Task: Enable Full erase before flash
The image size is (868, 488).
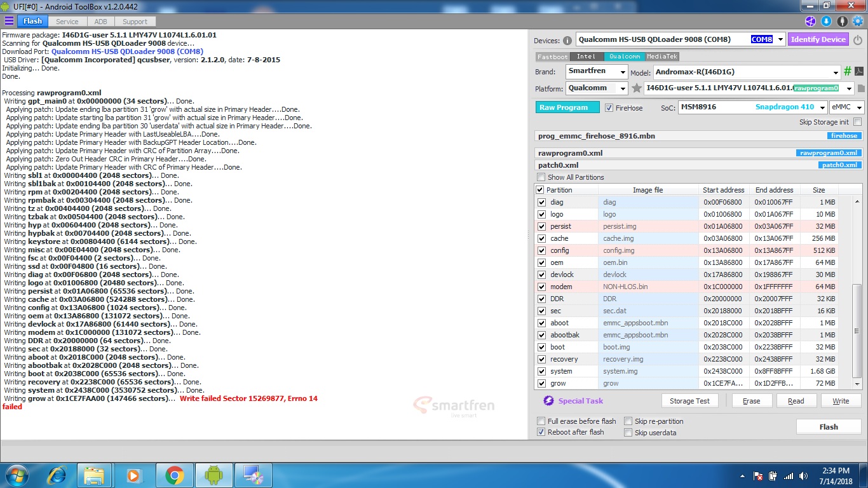Action: (541, 421)
